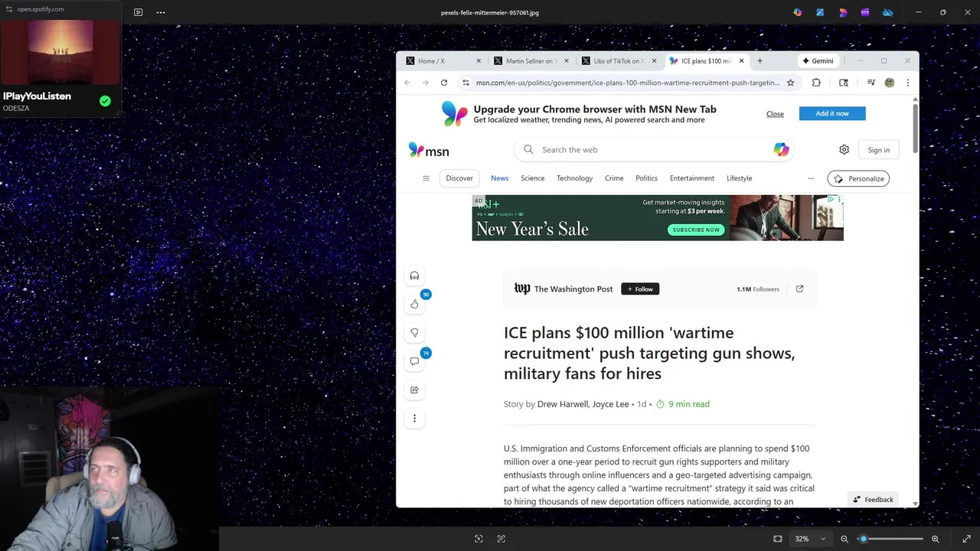Open the Designer icon in Photos title bar

(x=843, y=12)
